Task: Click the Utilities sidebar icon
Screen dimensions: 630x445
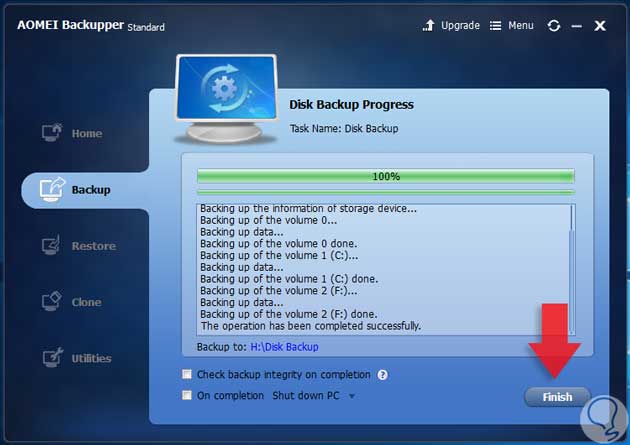Action: tap(53, 357)
